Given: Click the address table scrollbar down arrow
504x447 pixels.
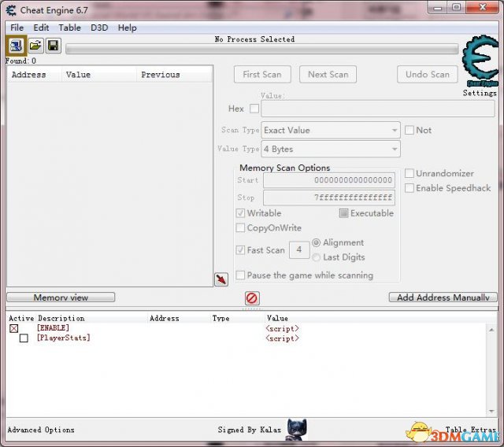Looking at the screenshot, I should pyautogui.click(x=491, y=411).
